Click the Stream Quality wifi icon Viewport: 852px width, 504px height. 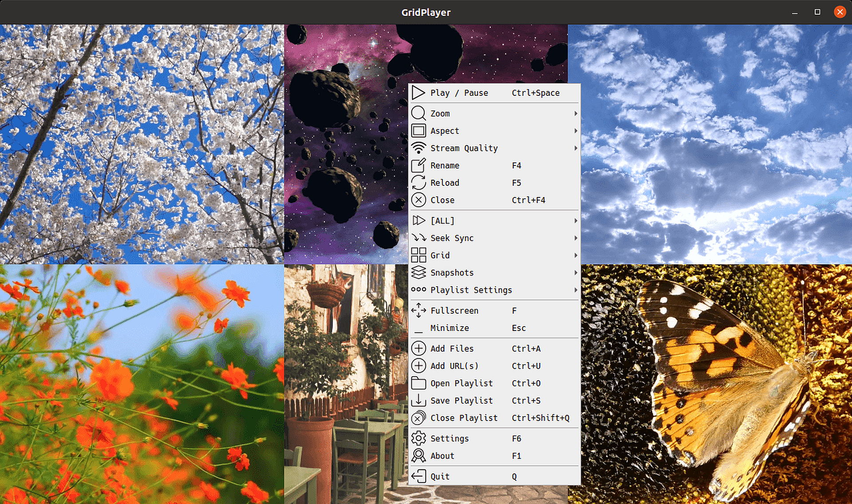(418, 148)
